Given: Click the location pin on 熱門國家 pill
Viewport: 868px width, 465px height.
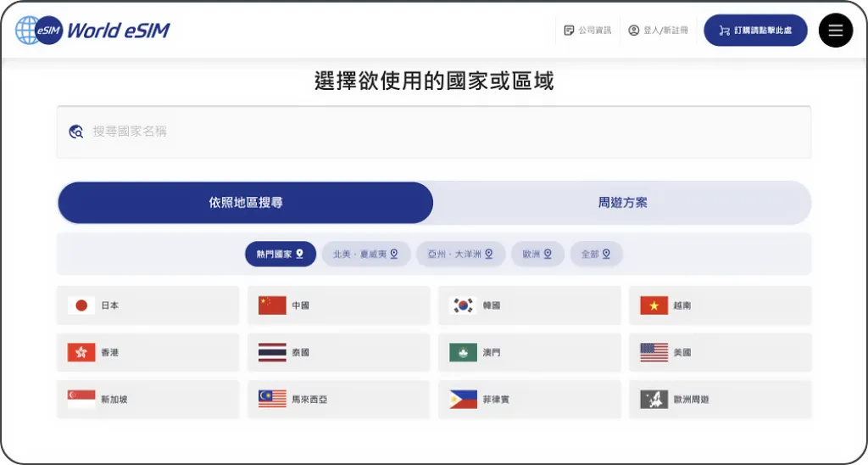Looking at the screenshot, I should click(x=299, y=254).
